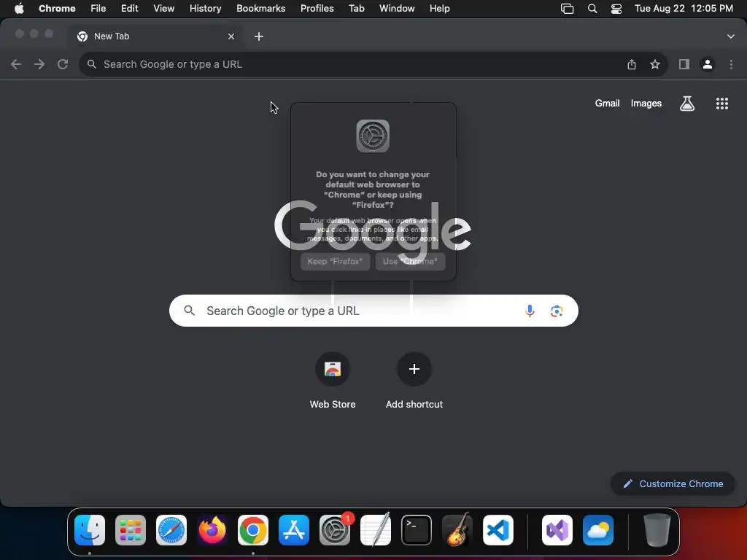The height and width of the screenshot is (560, 747).
Task: Click the share icon in the address bar
Action: [x=632, y=64]
